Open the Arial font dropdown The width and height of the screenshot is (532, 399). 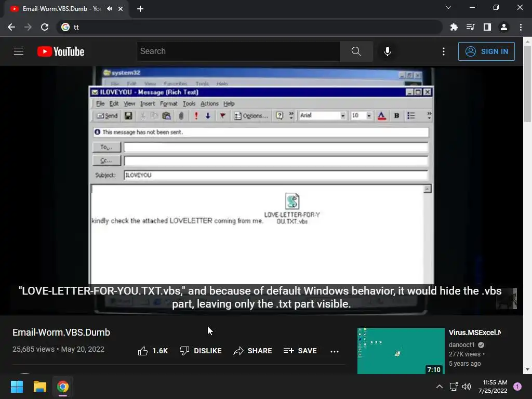[x=343, y=116]
